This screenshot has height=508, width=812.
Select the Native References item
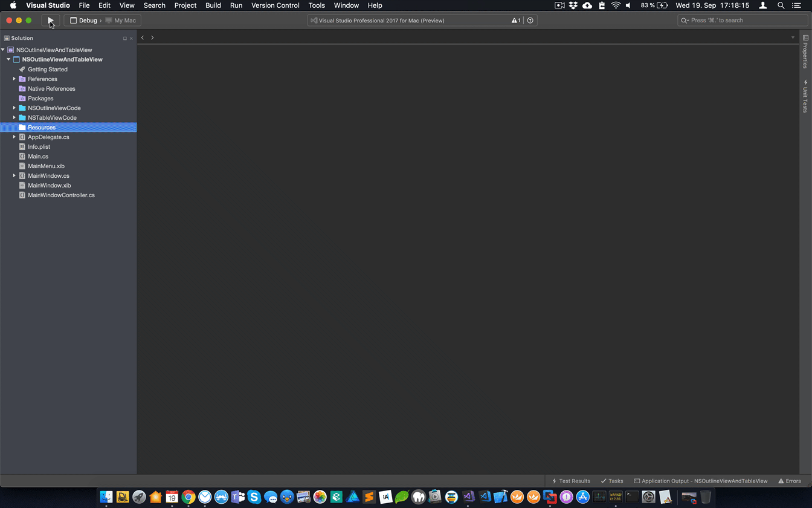pyautogui.click(x=51, y=89)
